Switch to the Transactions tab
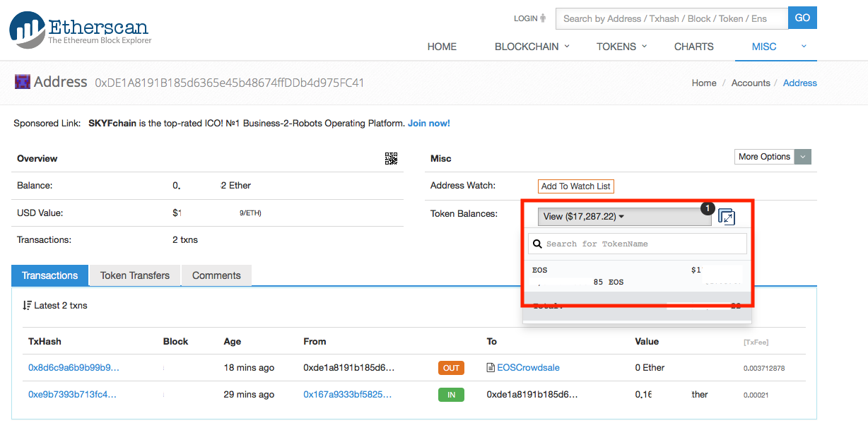Viewport: 868px width, 435px height. (x=49, y=275)
